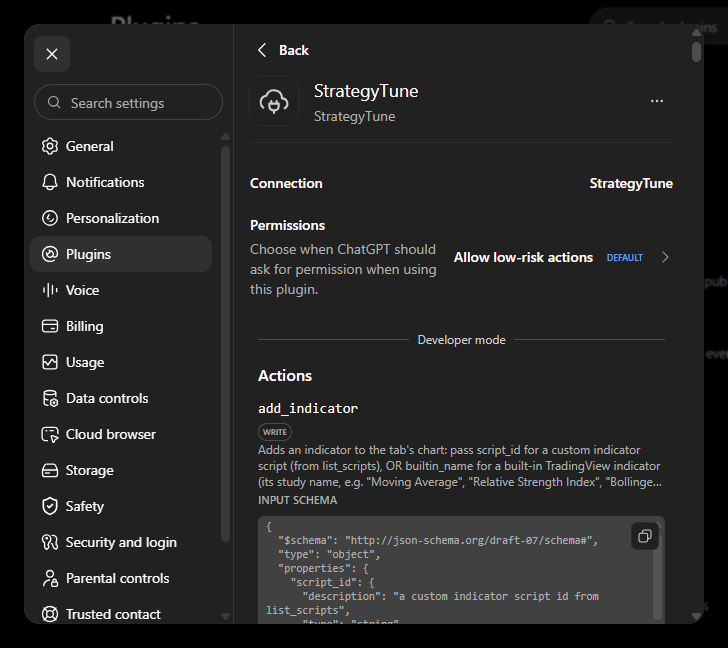The width and height of the screenshot is (728, 648).
Task: Click the Data controls database icon
Action: (50, 398)
